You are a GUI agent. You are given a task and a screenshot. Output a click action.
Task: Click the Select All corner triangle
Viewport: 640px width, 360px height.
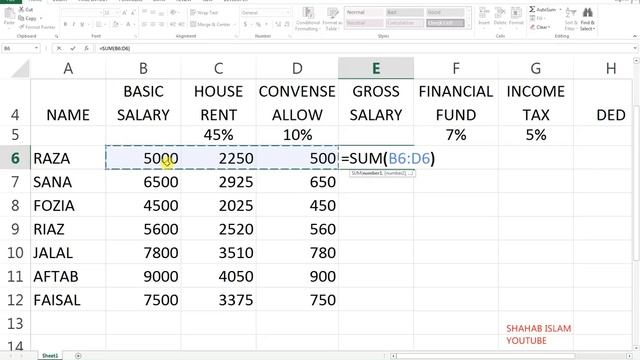click(x=20, y=69)
